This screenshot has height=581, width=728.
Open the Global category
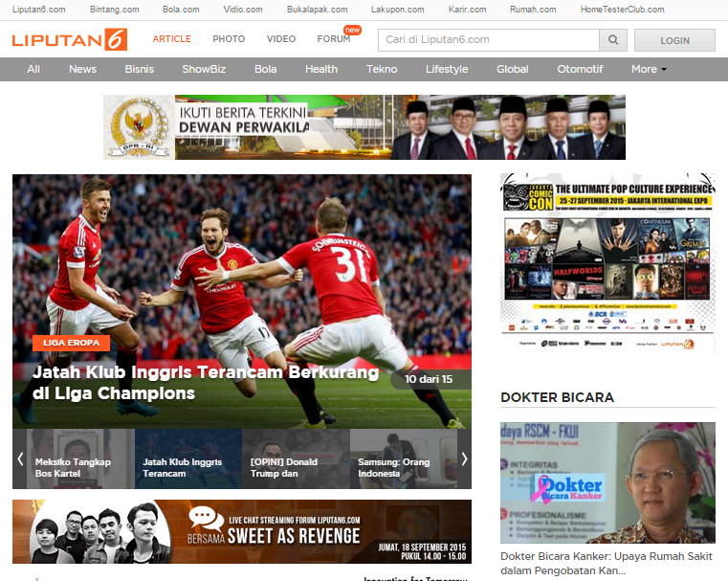pyautogui.click(x=513, y=69)
